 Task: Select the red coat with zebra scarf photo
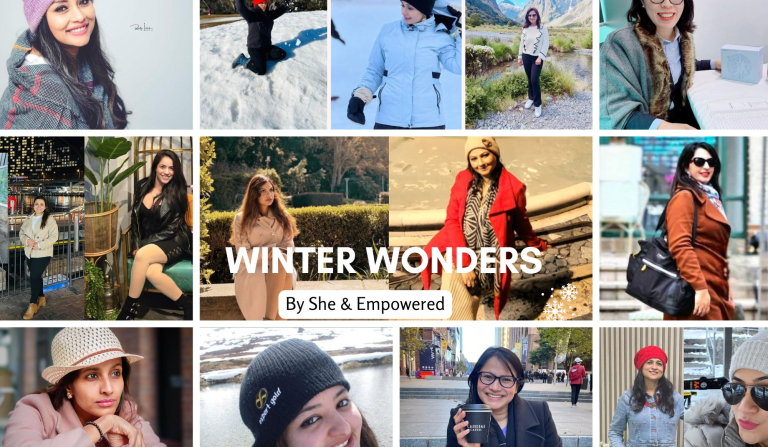click(490, 228)
